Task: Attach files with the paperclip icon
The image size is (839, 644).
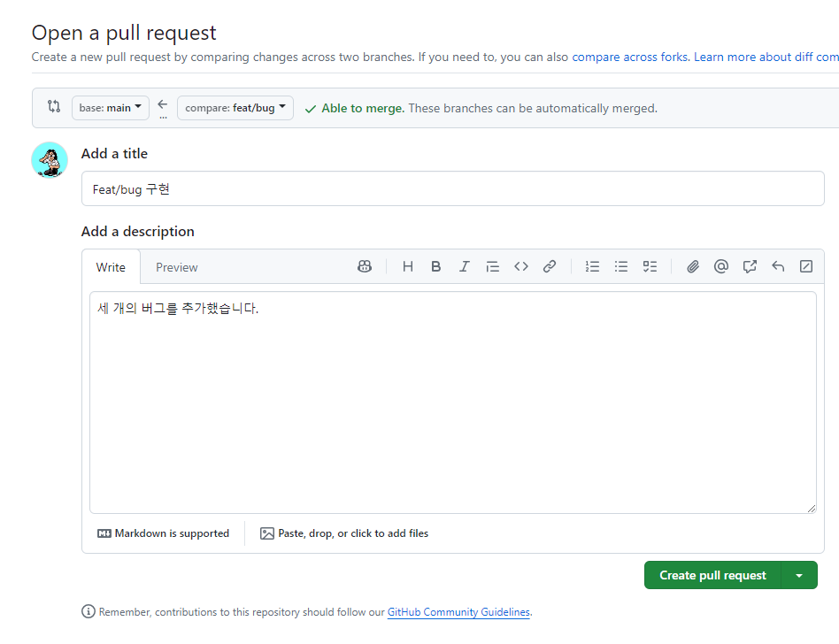Action: (693, 265)
